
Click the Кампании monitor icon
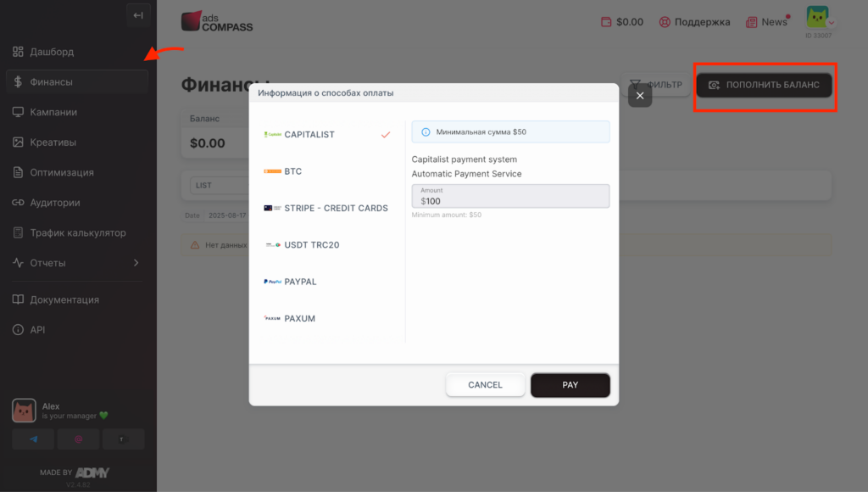click(19, 112)
